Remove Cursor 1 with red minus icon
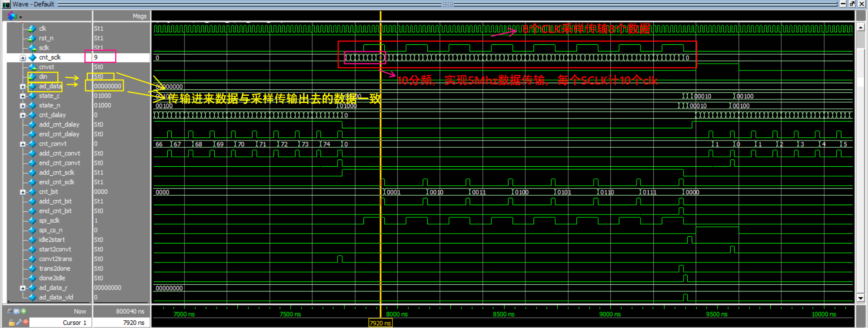This screenshot has width=868, height=328. click(26, 323)
